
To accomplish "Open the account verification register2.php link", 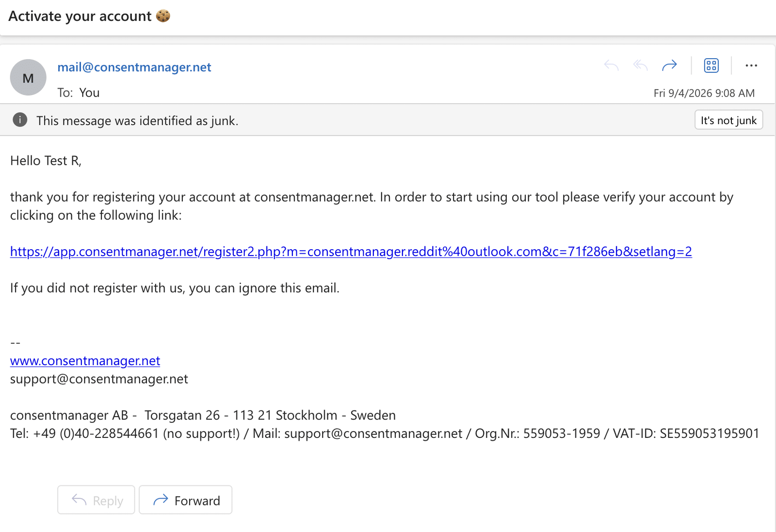I will (351, 251).
